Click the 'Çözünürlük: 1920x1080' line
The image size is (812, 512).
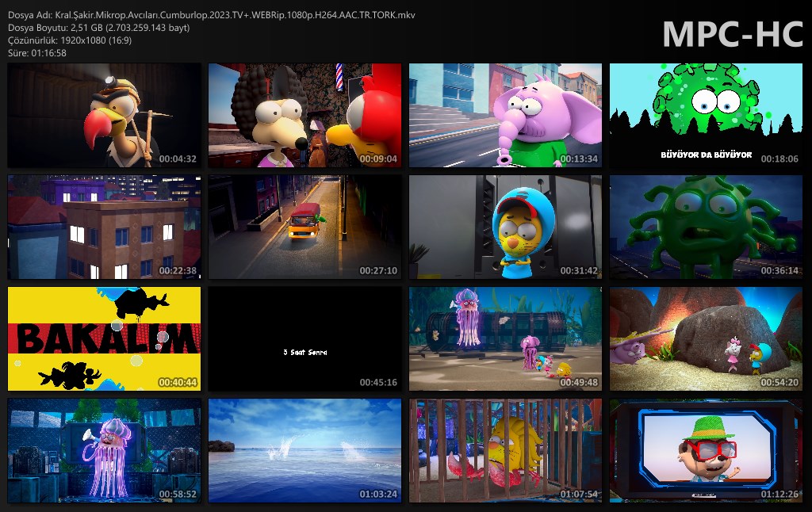tap(70, 40)
